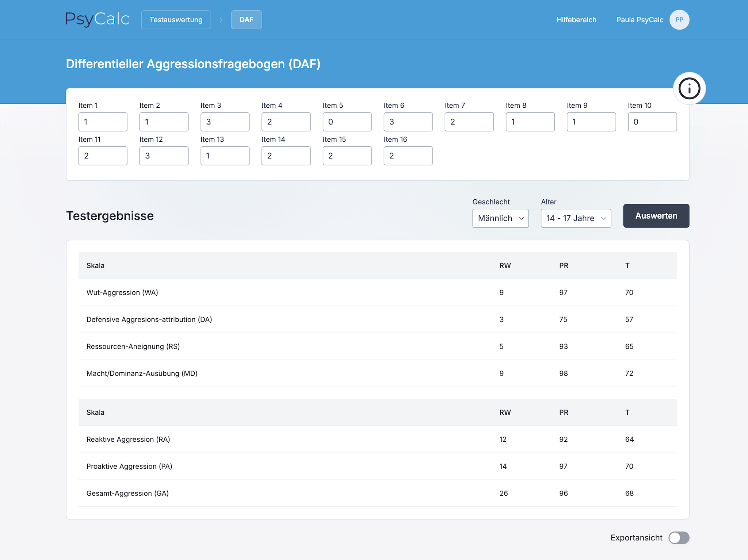Click the breadcrumb chevron arrow
Viewport: 748px width, 560px height.
[x=221, y=20]
